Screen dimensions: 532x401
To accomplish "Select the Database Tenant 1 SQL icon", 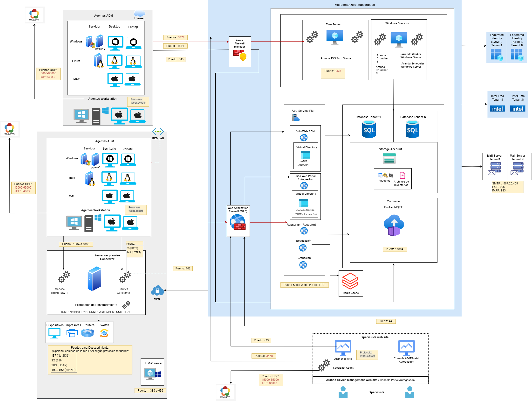I will (x=369, y=129).
